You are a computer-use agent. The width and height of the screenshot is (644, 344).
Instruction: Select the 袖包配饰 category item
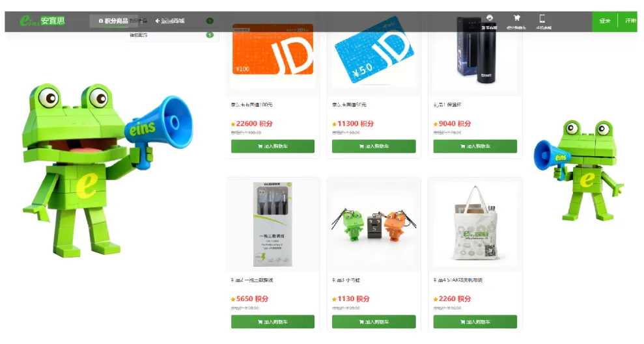click(x=139, y=35)
